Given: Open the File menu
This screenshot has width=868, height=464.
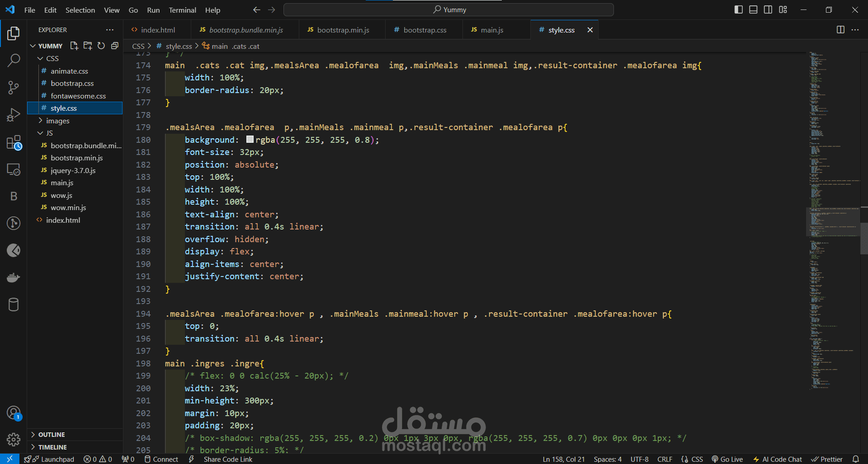Looking at the screenshot, I should tap(29, 10).
